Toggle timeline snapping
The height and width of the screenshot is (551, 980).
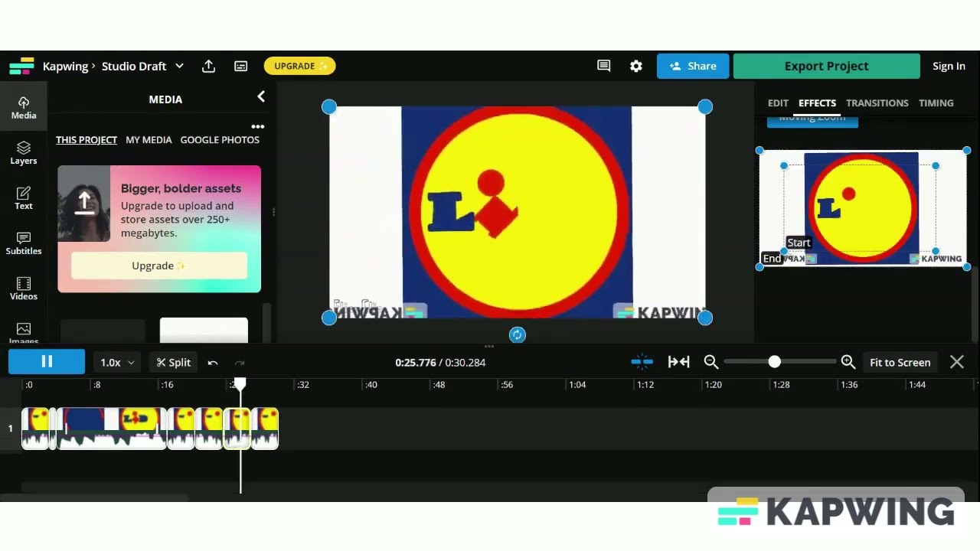click(x=642, y=362)
